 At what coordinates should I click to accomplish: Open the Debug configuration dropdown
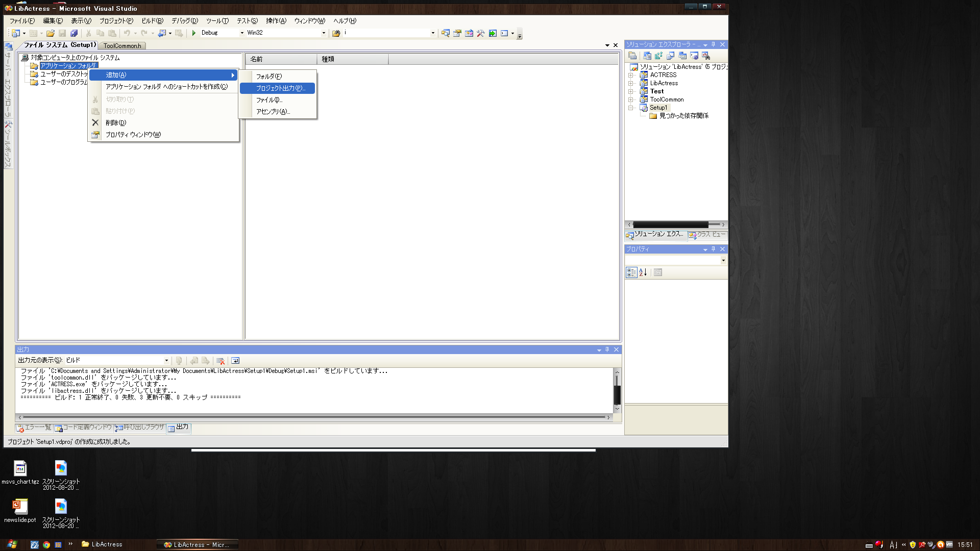click(x=242, y=33)
